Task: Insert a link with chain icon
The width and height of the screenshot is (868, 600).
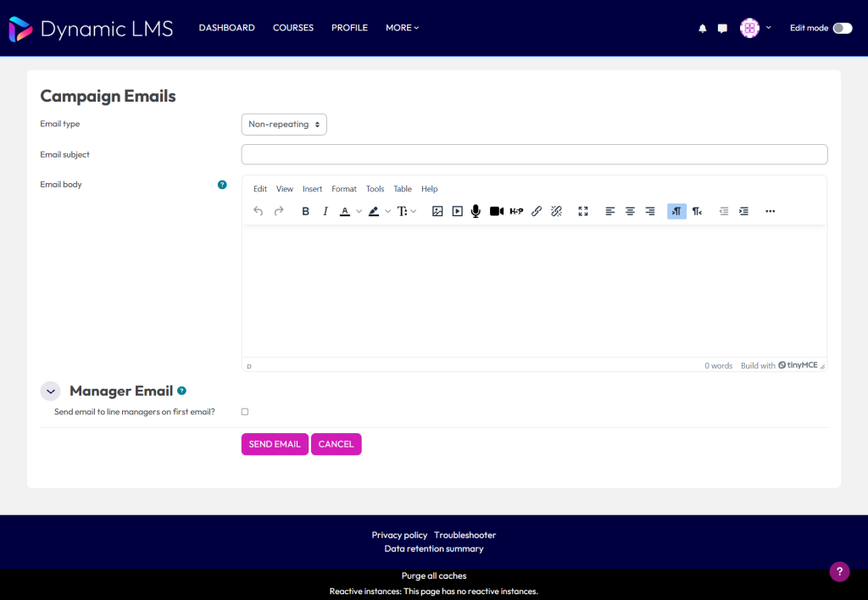Action: (537, 211)
